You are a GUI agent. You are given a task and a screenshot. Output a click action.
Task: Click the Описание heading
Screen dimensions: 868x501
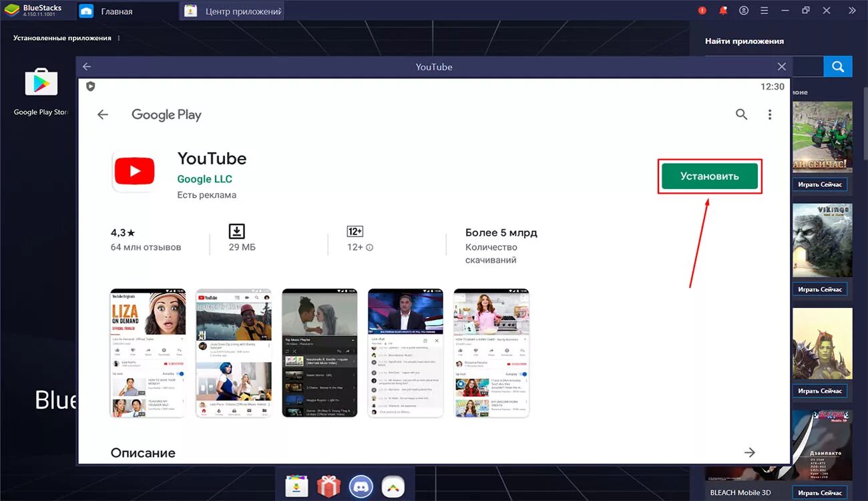(x=143, y=453)
